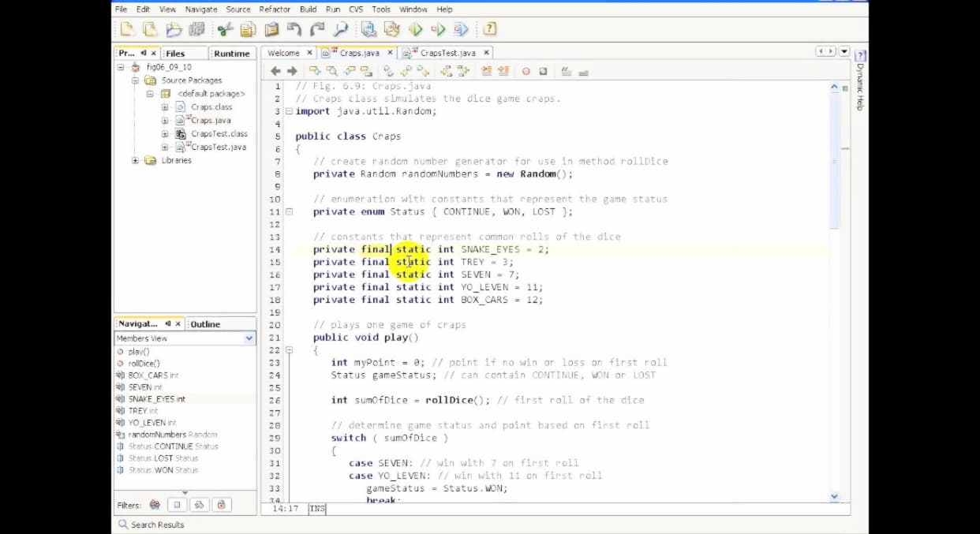Click the editor vertical scrollbar down arrow
This screenshot has width=980, height=534.
[x=835, y=497]
